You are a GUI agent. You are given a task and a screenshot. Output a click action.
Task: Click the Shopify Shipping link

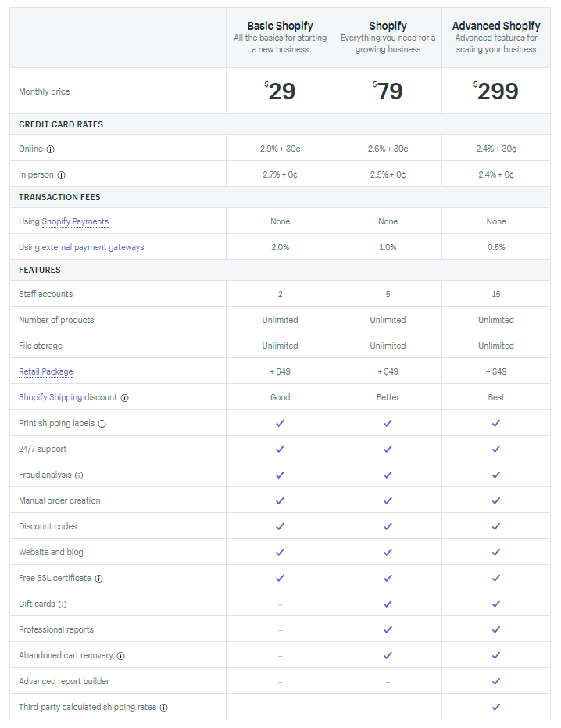click(x=51, y=397)
